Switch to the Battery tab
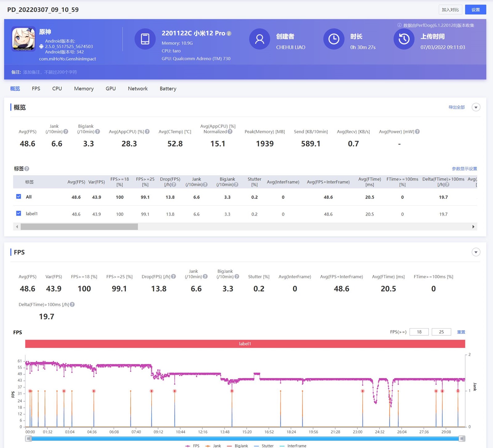493x448 pixels. pyautogui.click(x=168, y=89)
